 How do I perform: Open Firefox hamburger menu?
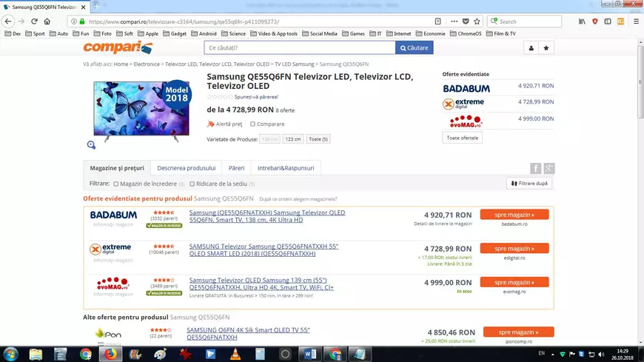[x=636, y=21]
